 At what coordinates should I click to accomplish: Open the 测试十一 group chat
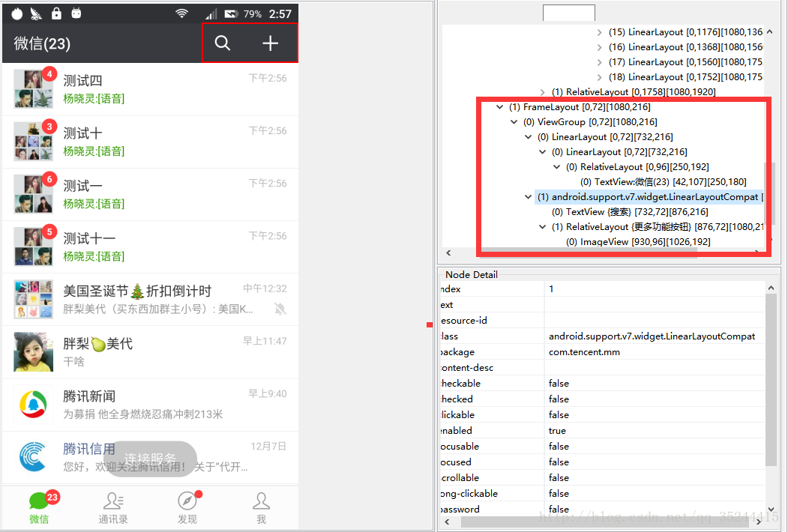coord(150,247)
